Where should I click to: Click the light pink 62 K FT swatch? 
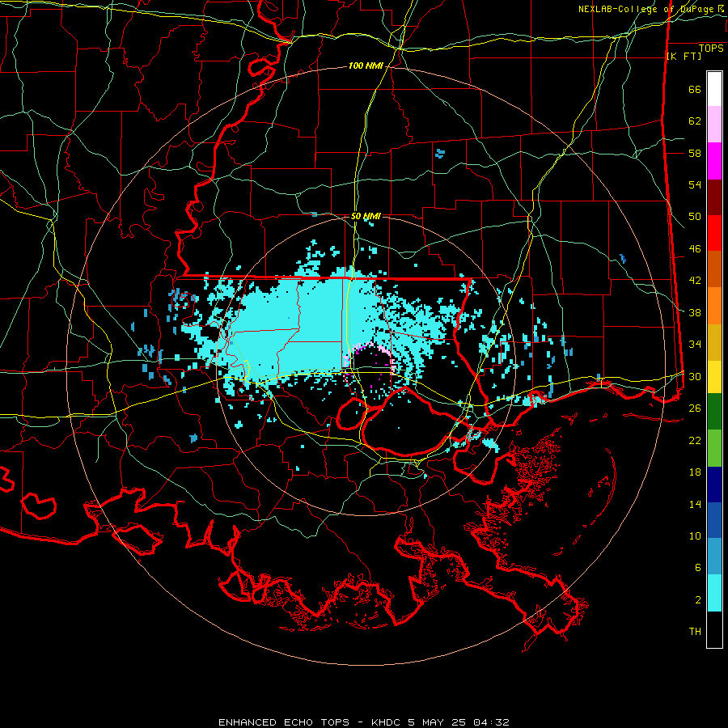[x=714, y=124]
